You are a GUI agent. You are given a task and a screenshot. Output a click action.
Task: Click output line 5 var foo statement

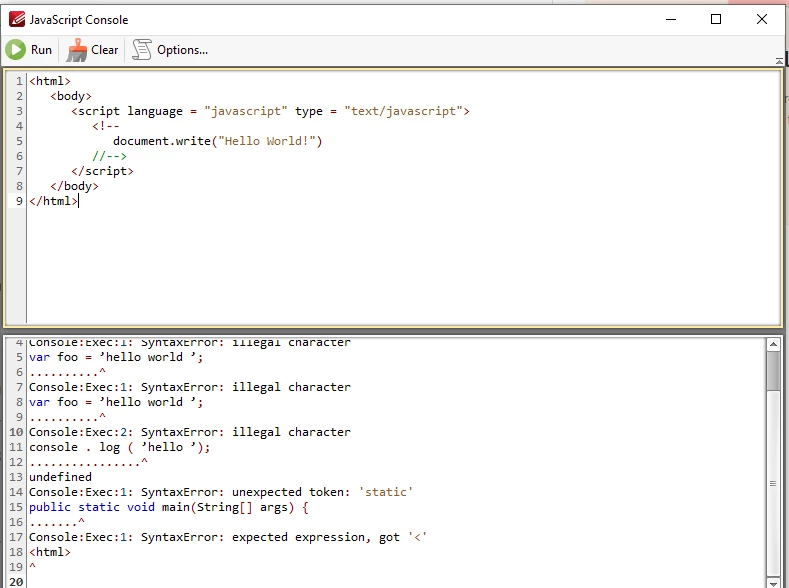[x=116, y=358]
